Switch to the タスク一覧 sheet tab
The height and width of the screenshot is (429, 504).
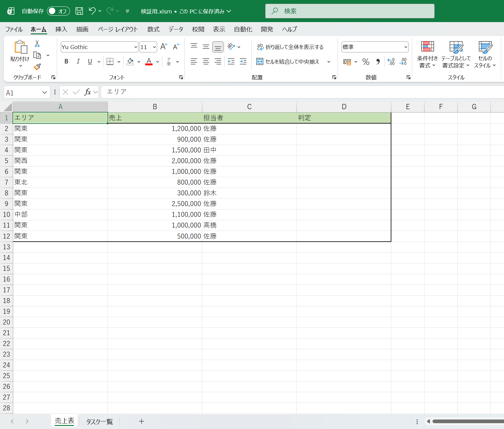tap(99, 422)
